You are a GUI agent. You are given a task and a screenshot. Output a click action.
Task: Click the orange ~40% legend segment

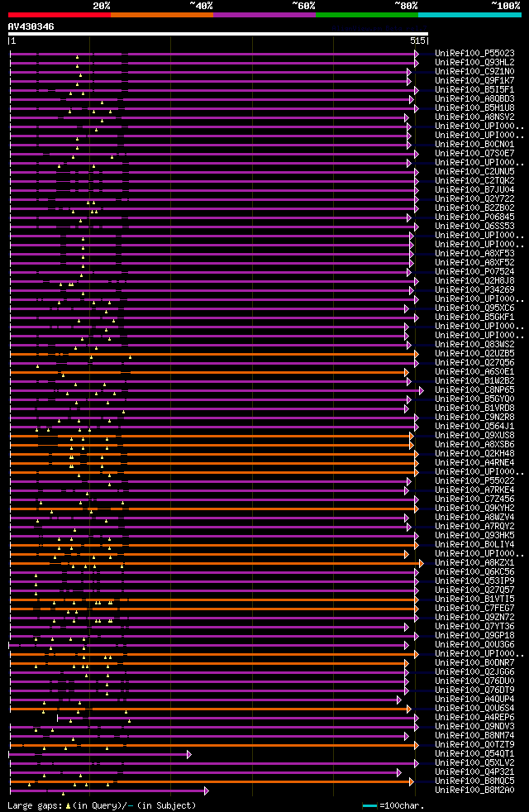(162, 15)
